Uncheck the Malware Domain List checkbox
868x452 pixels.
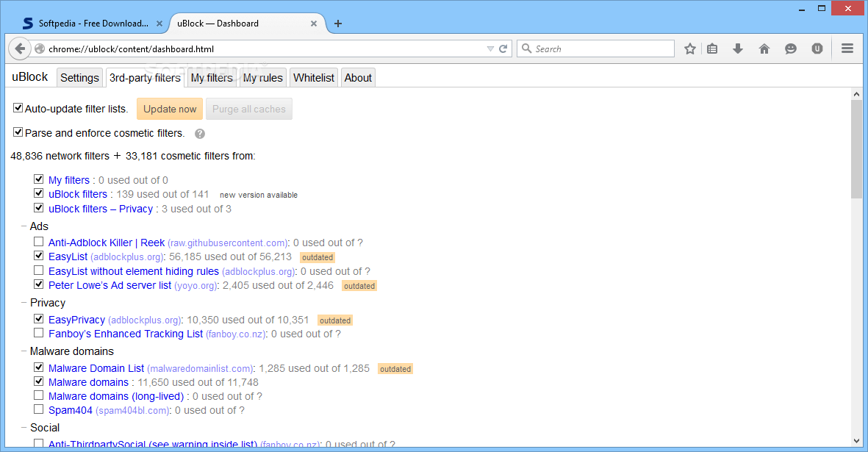pyautogui.click(x=38, y=367)
